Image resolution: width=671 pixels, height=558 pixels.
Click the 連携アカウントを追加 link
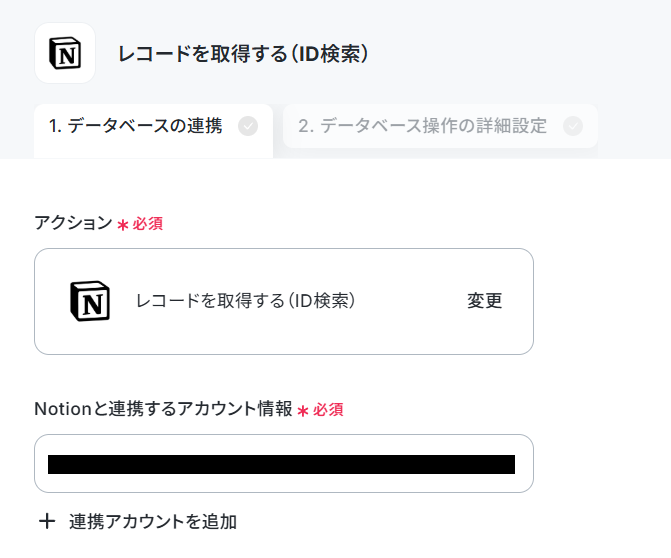point(153,522)
